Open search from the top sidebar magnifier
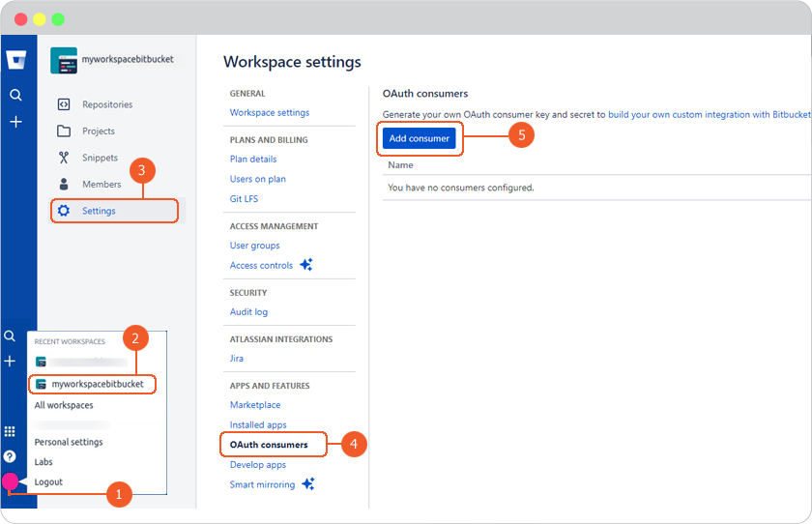Image resolution: width=812 pixels, height=524 pixels. click(16, 96)
